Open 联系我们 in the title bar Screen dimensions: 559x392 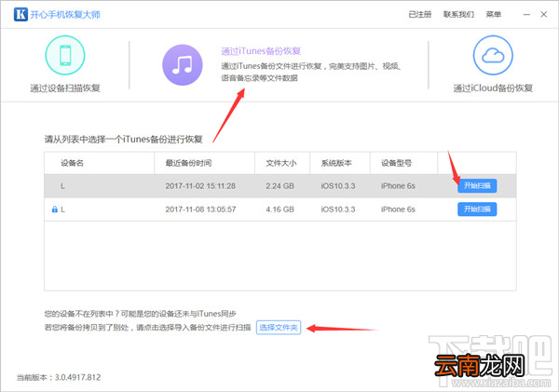point(458,14)
